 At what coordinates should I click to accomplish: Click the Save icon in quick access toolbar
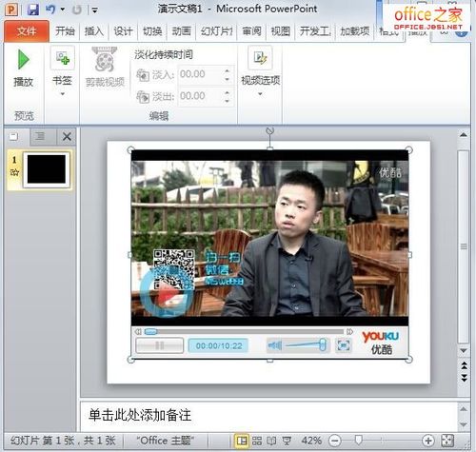33,10
